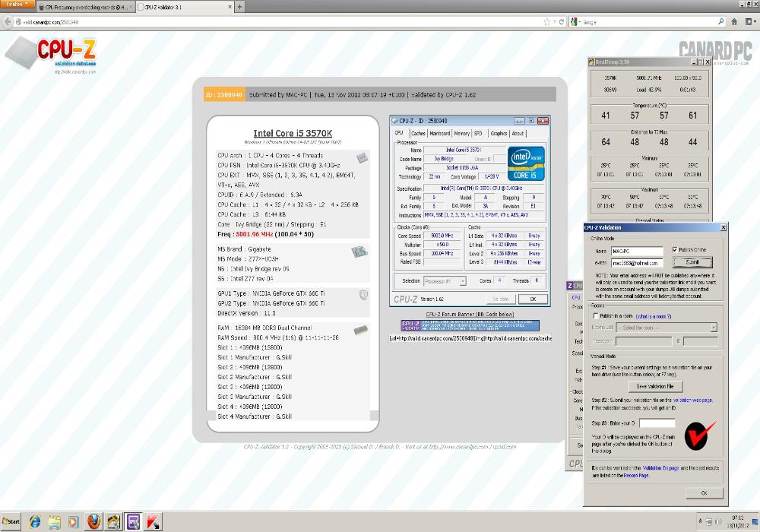Enable the Publish in a room checkbox
760x532 pixels.
596,316
